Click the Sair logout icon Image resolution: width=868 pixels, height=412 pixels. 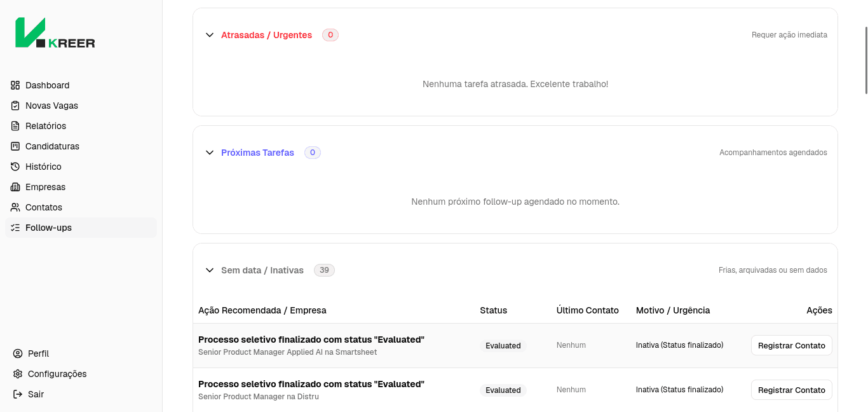tap(18, 394)
